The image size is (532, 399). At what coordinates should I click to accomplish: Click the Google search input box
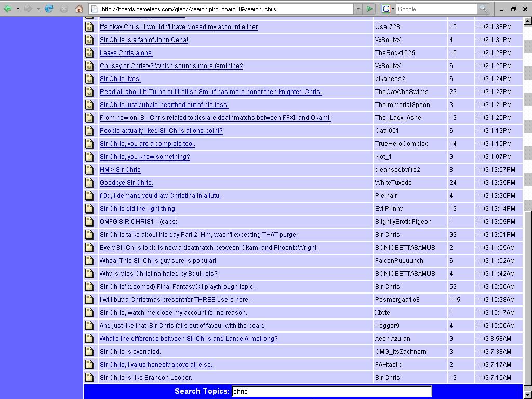(x=435, y=9)
